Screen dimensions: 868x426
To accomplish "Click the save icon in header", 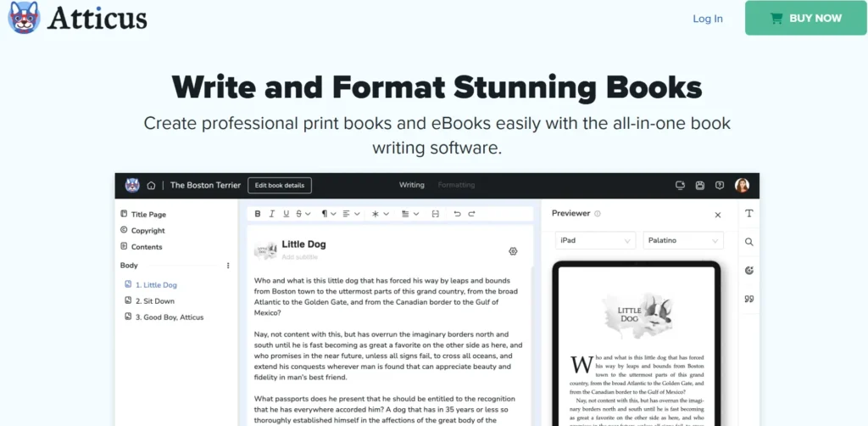I will click(x=699, y=185).
